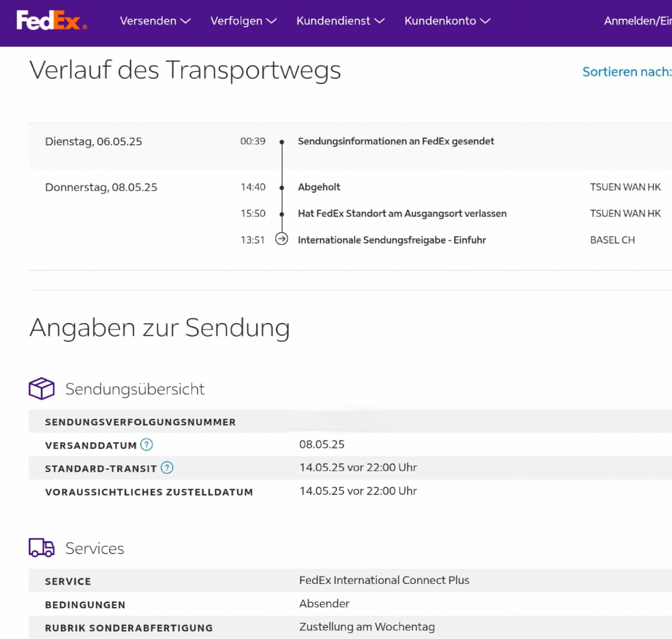Image resolution: width=672 pixels, height=639 pixels.
Task: Select the Sendungsverfolgungsnummer row
Action: [x=140, y=422]
